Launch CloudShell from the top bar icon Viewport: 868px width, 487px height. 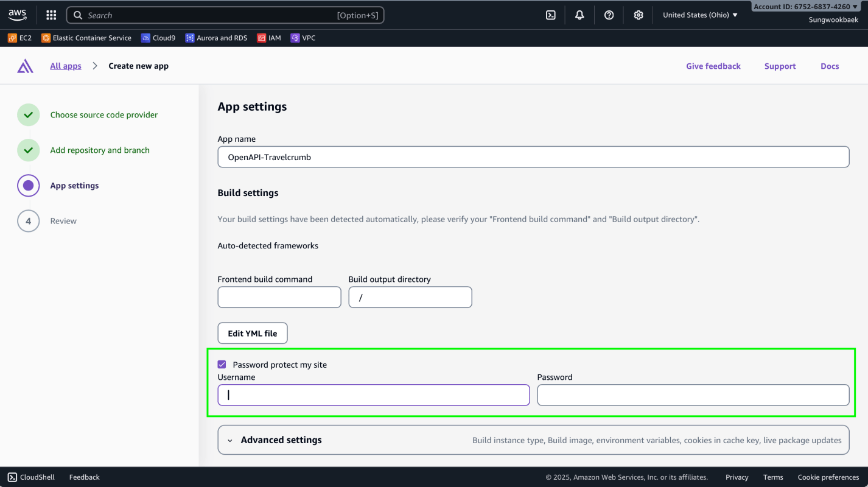(x=550, y=15)
